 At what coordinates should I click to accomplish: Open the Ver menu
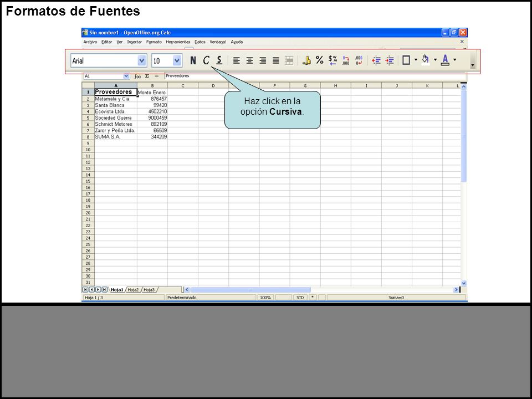click(x=120, y=42)
